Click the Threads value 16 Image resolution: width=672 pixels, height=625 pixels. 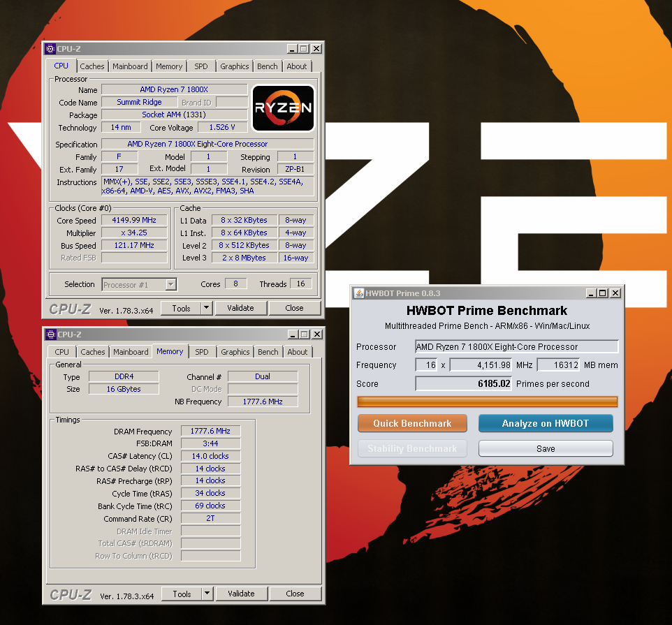[301, 284]
